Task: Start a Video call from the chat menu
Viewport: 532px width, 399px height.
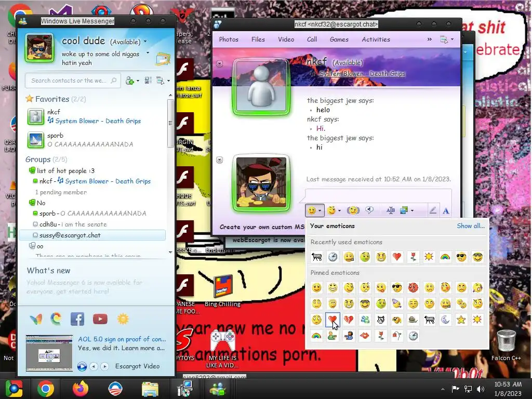Action: point(286,39)
